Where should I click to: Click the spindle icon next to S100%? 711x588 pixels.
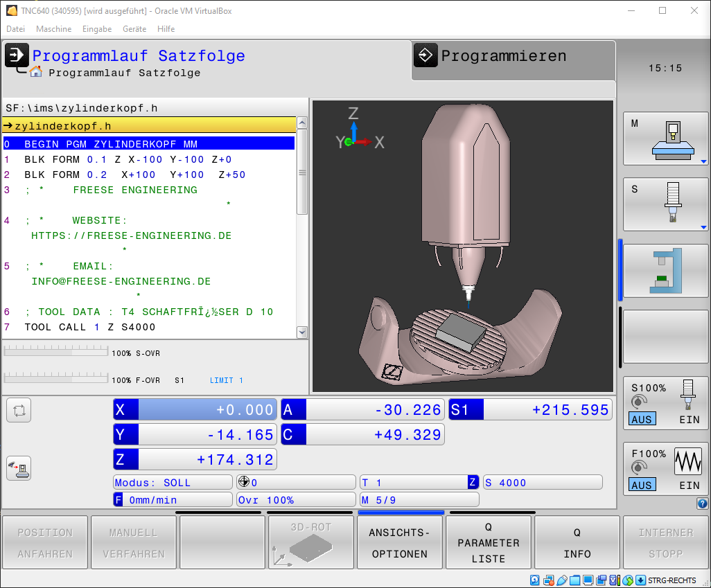688,395
